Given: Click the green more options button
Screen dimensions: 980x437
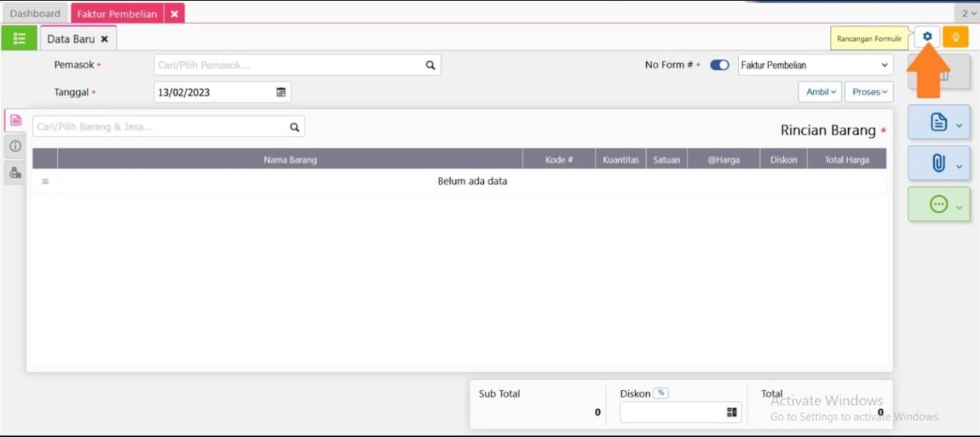Looking at the screenshot, I should (938, 204).
